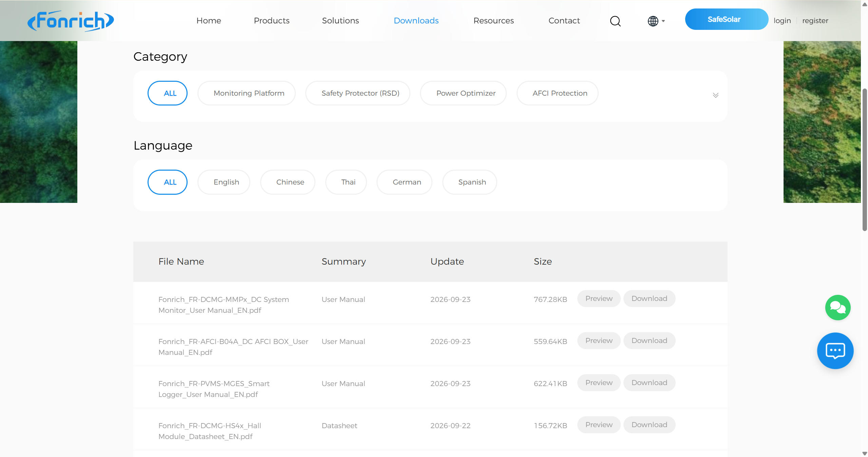
Task: Click the register link
Action: [x=815, y=21]
